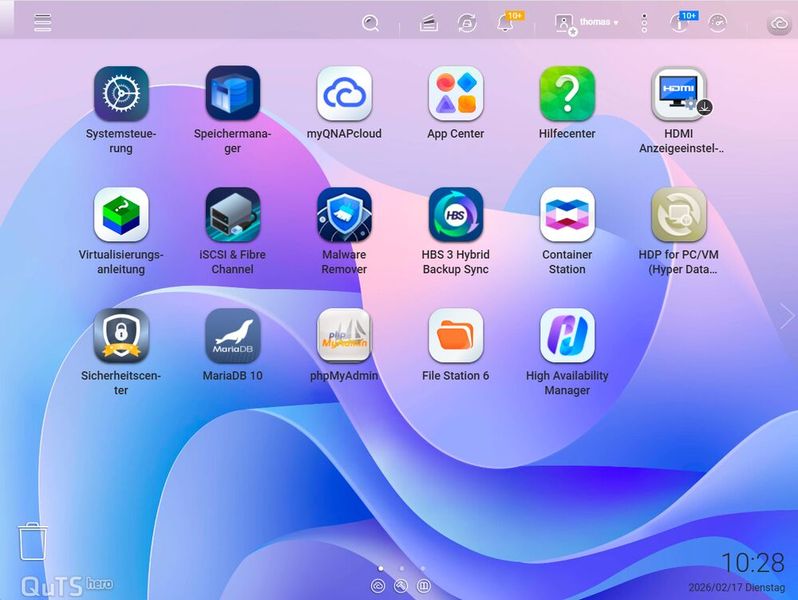Switch to the second desktop page dot
The width and height of the screenshot is (798, 600).
[x=402, y=568]
